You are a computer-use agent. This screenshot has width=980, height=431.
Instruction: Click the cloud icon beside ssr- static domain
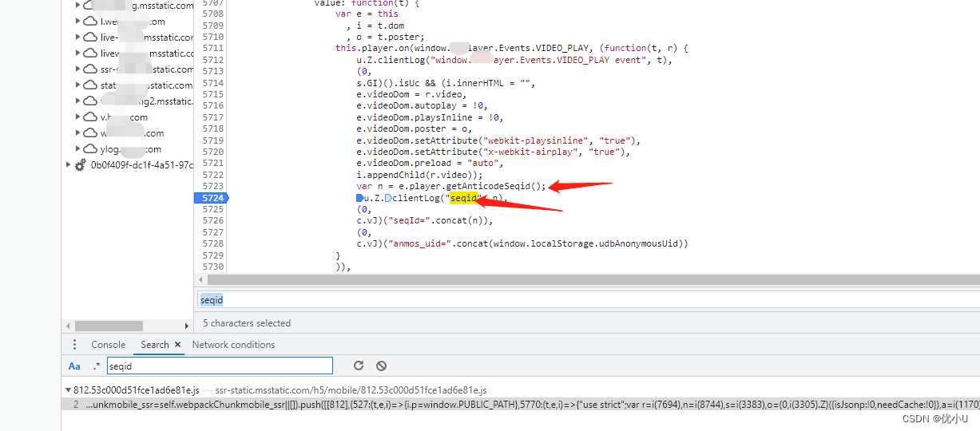click(x=90, y=69)
